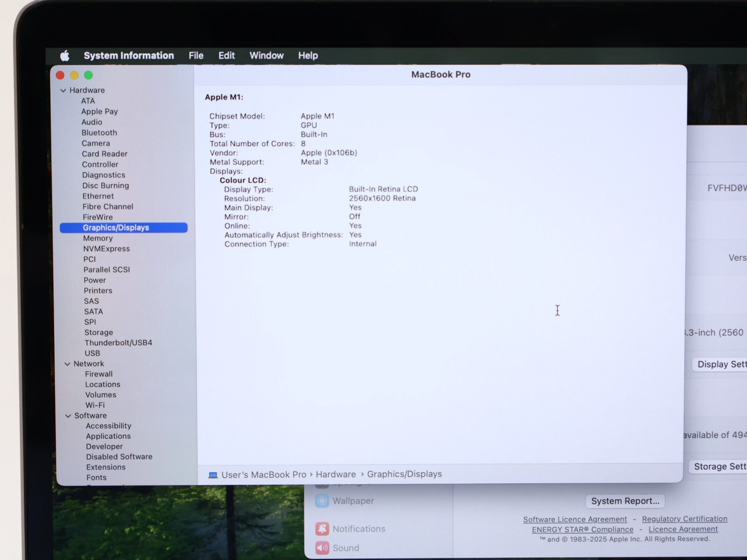This screenshot has height=560, width=747.
Task: Select Developer under Software
Action: (x=104, y=447)
